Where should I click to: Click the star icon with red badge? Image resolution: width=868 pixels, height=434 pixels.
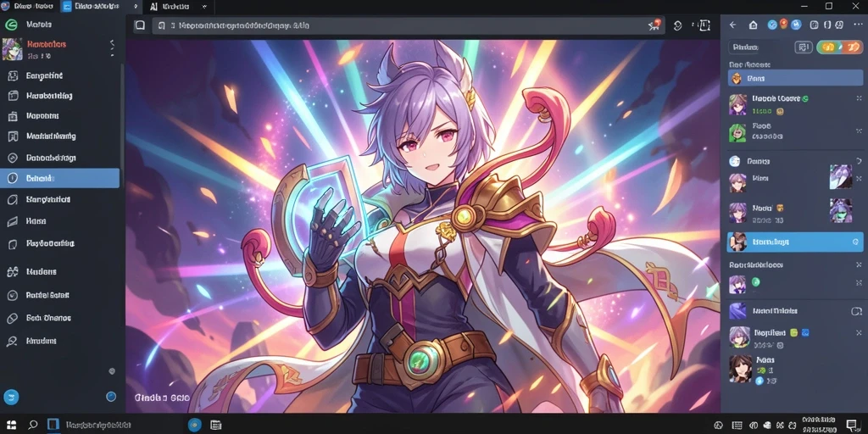(654, 25)
